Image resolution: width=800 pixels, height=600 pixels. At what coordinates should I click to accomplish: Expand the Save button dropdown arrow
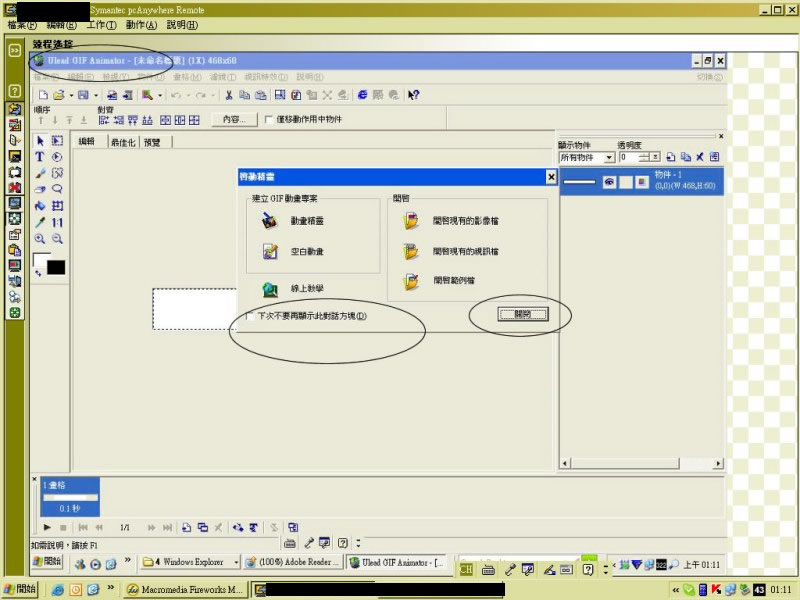[x=95, y=95]
